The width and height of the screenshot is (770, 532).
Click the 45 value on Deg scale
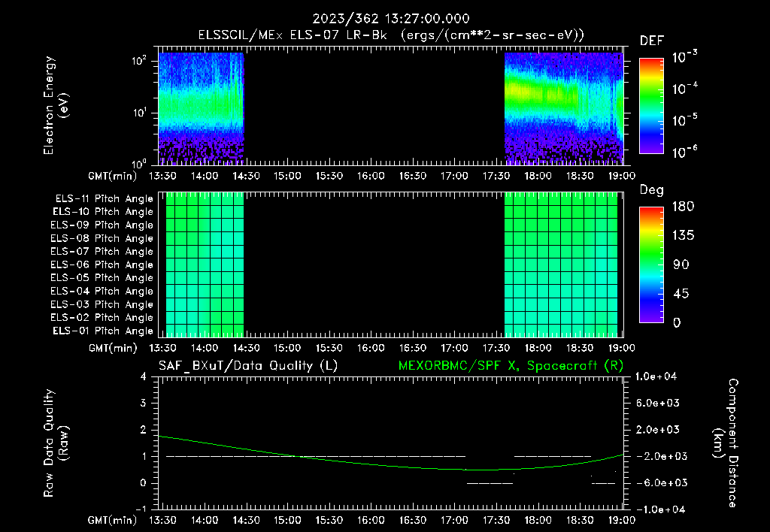tap(681, 294)
